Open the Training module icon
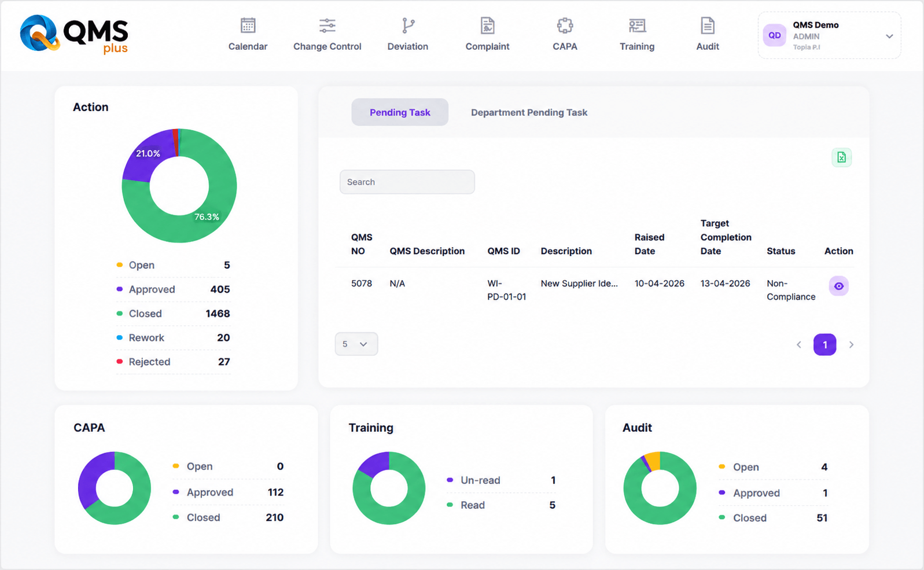 637,25
